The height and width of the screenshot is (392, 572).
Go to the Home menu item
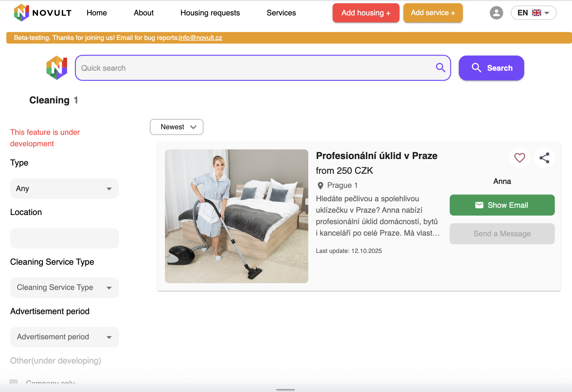[97, 13]
